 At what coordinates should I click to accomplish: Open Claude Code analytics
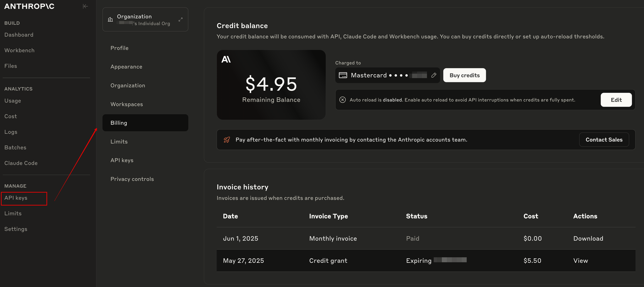[x=21, y=163]
